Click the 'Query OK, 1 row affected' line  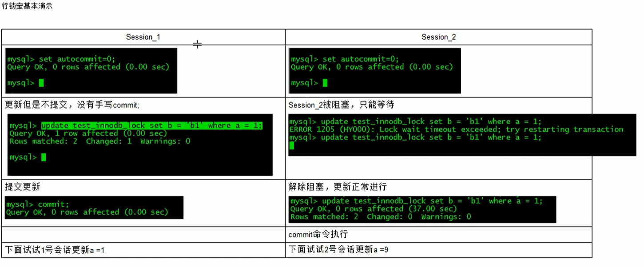(x=88, y=133)
